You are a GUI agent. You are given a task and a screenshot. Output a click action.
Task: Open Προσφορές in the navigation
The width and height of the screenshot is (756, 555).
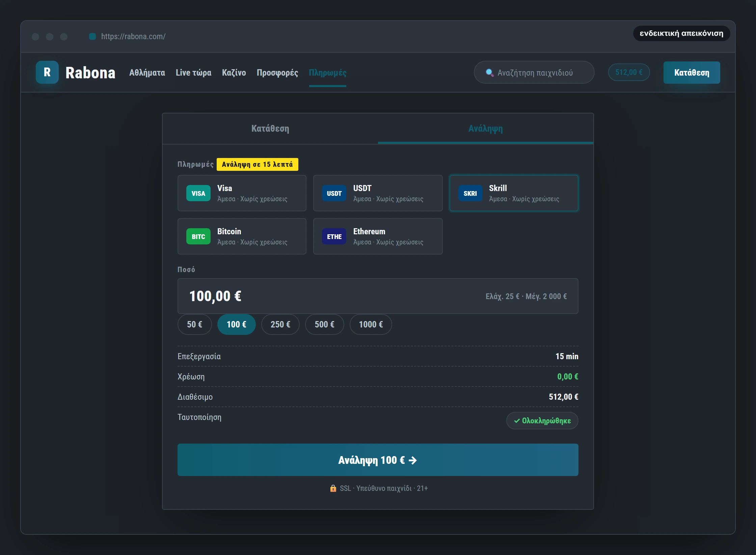(x=277, y=73)
